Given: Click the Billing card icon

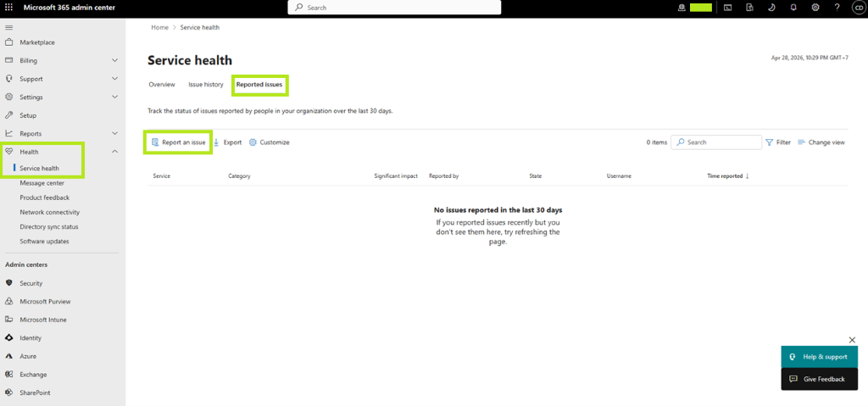Looking at the screenshot, I should point(8,60).
